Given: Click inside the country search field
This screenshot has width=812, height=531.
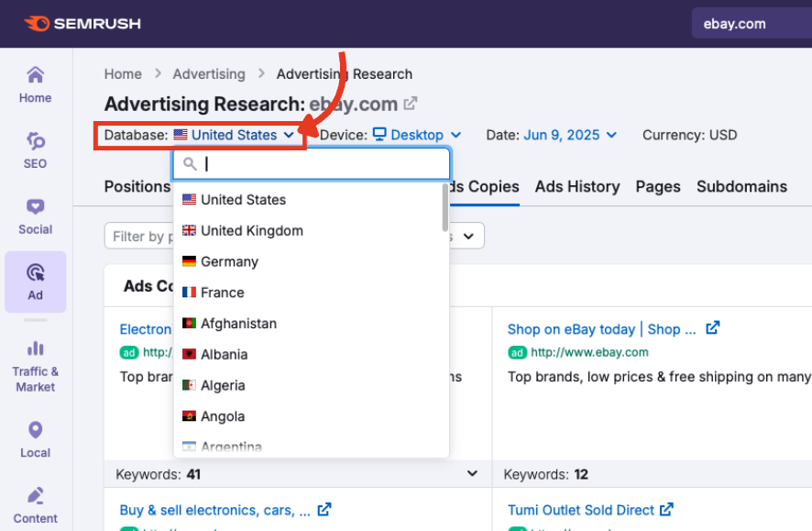Looking at the screenshot, I should point(312,163).
